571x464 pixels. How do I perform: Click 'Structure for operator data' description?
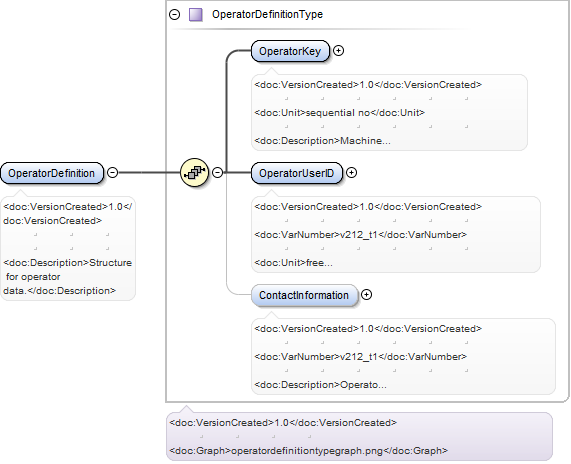click(x=67, y=277)
